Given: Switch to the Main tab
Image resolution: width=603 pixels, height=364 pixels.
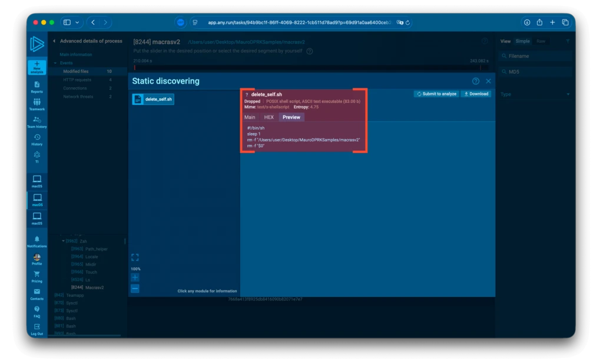Looking at the screenshot, I should tap(250, 117).
